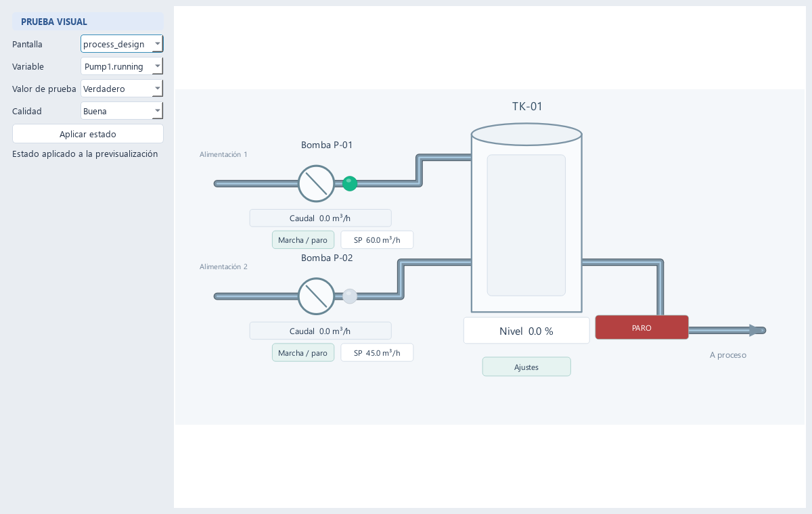Image resolution: width=812 pixels, height=514 pixels.
Task: Click the Bomba P-01 pump symbol
Action: tap(317, 183)
